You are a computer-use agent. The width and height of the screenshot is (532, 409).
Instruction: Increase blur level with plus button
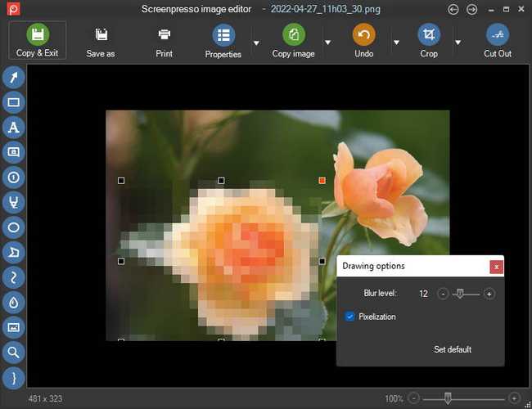pyautogui.click(x=489, y=294)
